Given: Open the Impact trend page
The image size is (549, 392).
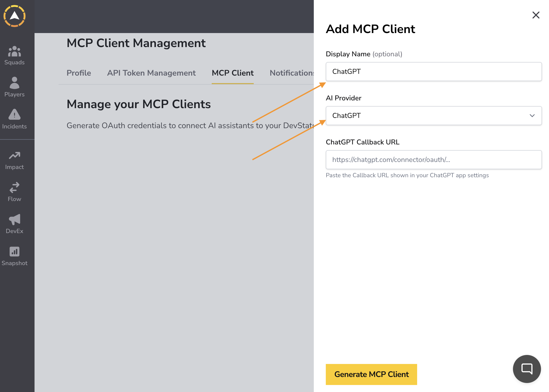Looking at the screenshot, I should [x=15, y=161].
